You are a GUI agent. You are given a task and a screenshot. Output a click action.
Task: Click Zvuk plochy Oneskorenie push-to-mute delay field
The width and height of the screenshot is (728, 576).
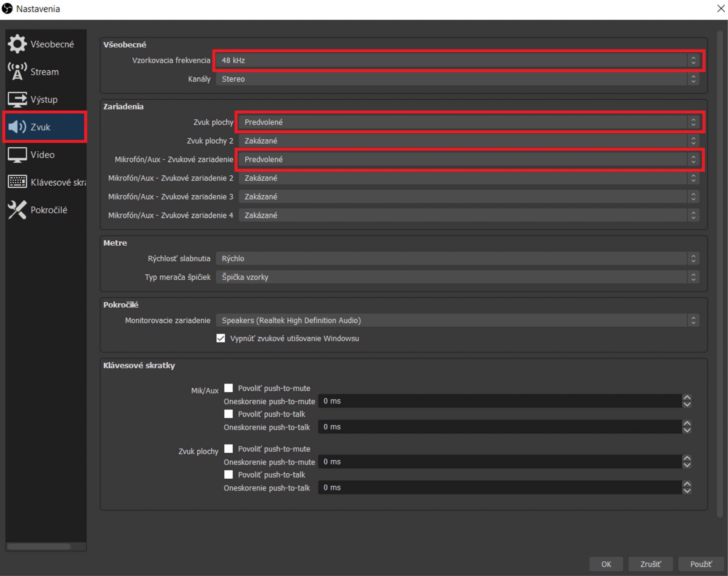[500, 462]
